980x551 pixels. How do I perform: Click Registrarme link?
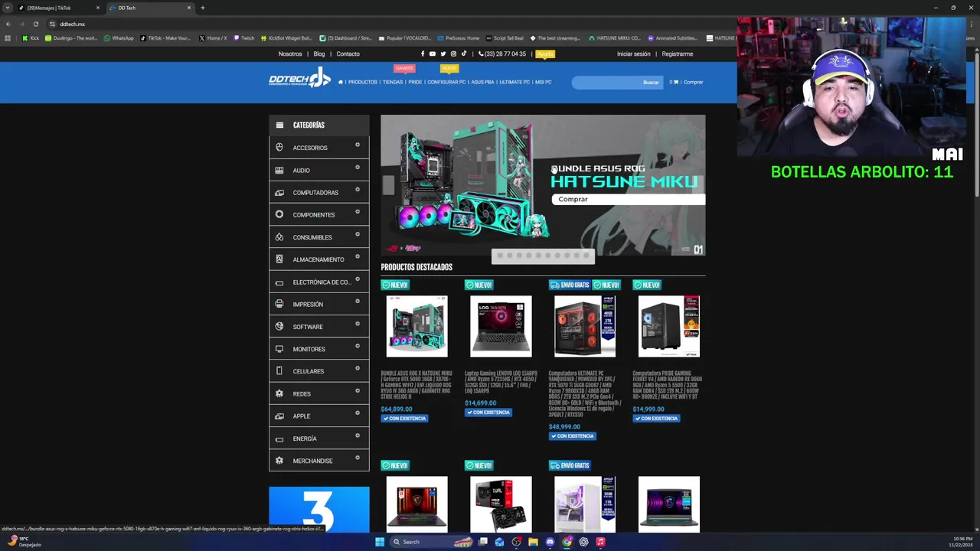click(678, 54)
